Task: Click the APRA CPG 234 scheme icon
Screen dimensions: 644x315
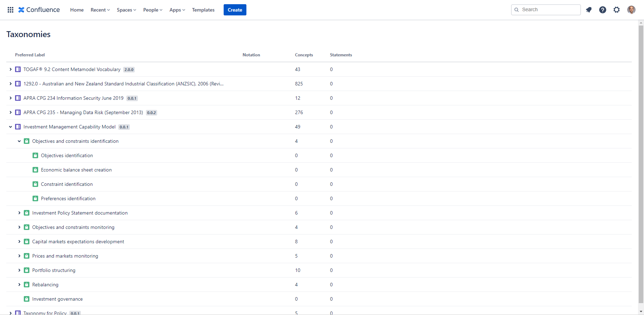Action: 18,98
